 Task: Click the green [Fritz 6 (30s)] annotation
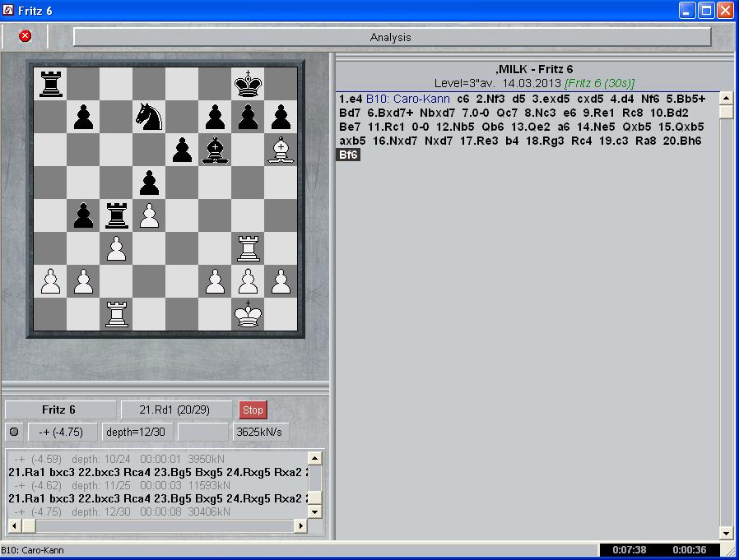pyautogui.click(x=599, y=83)
